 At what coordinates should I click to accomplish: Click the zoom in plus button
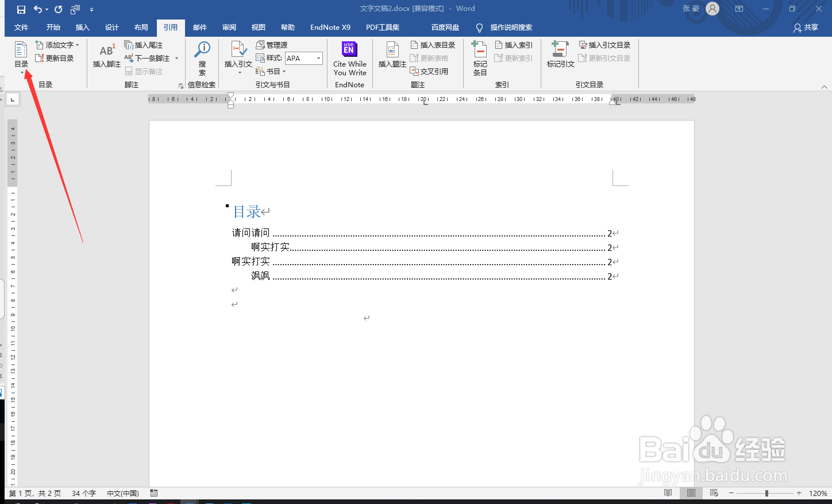[799, 493]
